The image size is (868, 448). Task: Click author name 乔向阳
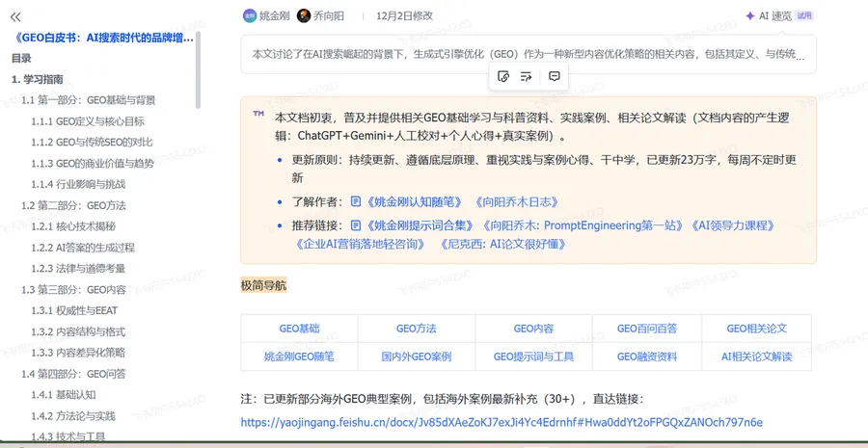328,16
